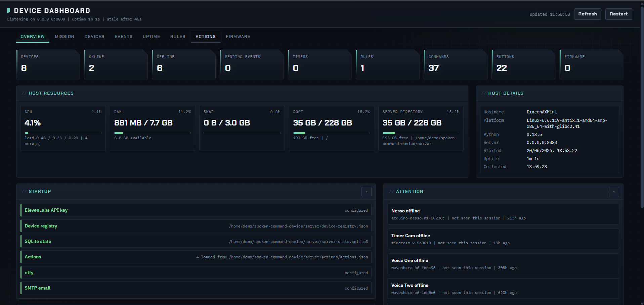Click the "Updated 11:58:53" timestamp

pos(550,14)
